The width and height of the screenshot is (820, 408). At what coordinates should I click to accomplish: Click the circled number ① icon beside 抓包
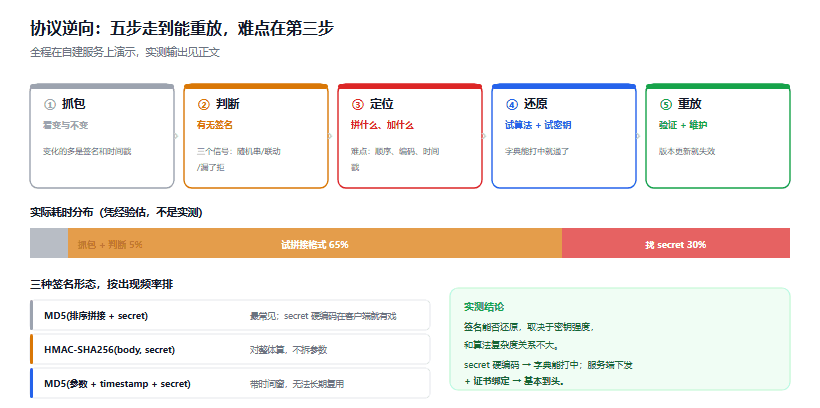pyautogui.click(x=50, y=105)
